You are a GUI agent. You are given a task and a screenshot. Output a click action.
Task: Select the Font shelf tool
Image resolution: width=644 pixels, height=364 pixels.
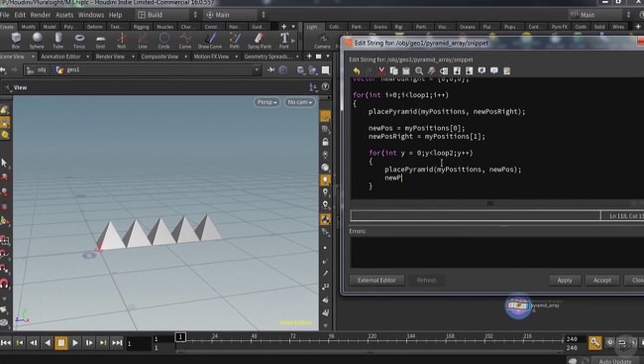coord(284,41)
